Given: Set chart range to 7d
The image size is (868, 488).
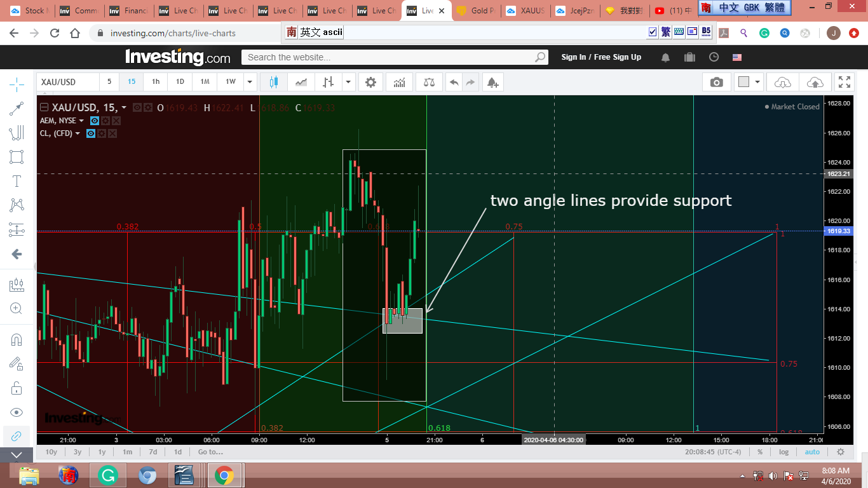Looking at the screenshot, I should point(153,452).
